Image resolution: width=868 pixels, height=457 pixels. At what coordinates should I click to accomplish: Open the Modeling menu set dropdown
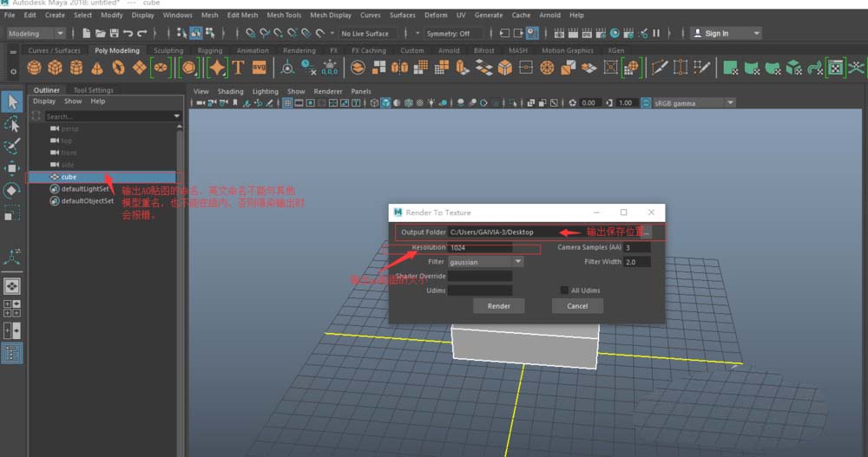click(x=36, y=33)
